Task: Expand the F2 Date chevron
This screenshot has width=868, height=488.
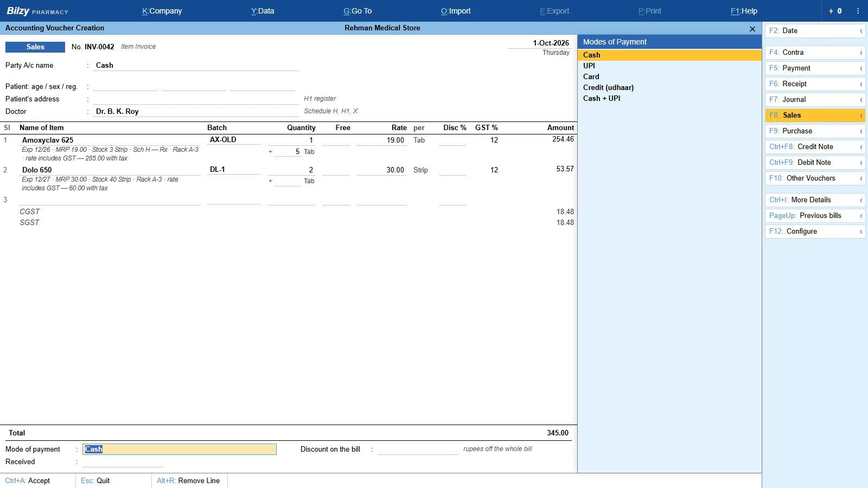Action: 861,31
